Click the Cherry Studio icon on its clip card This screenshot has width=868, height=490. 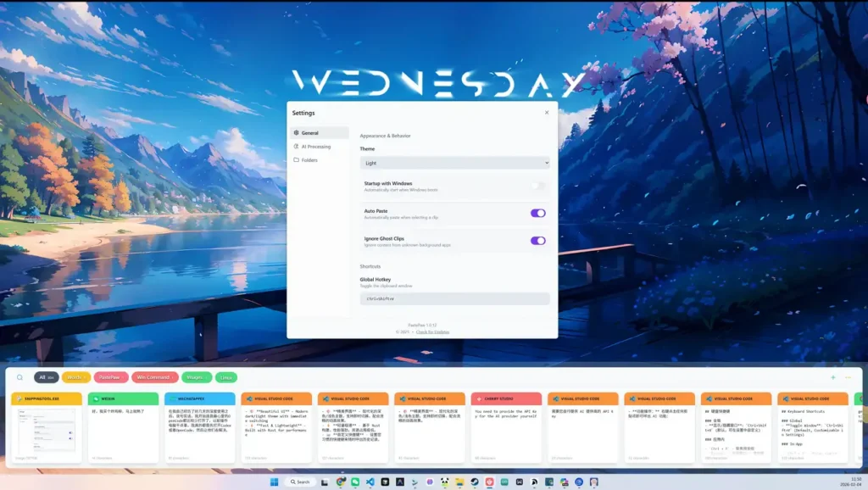(x=477, y=398)
